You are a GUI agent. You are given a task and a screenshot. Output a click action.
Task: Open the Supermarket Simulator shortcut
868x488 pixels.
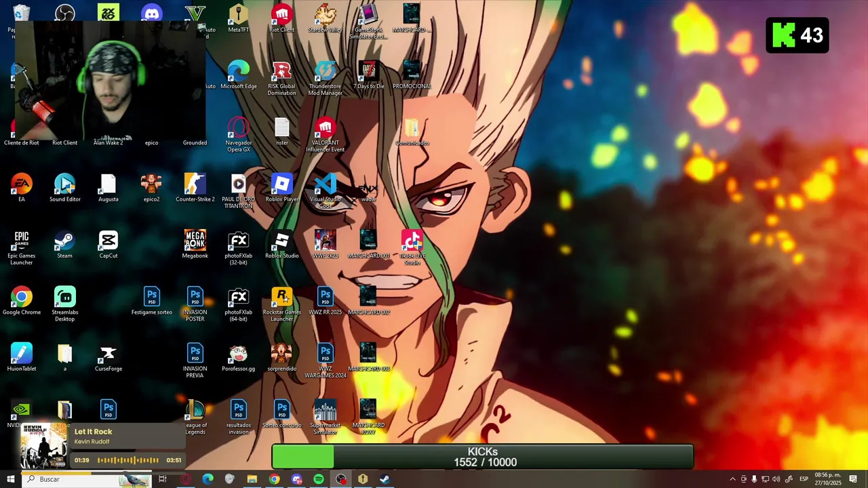pyautogui.click(x=325, y=417)
